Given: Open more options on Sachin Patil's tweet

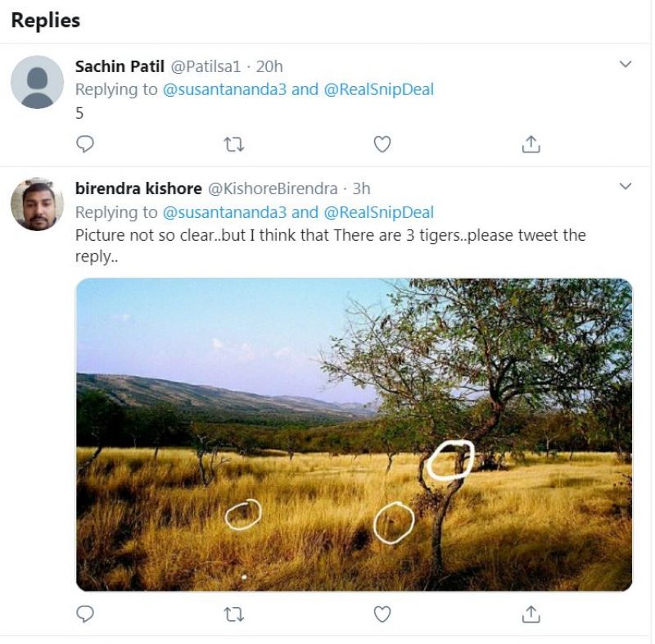Looking at the screenshot, I should tap(626, 64).
